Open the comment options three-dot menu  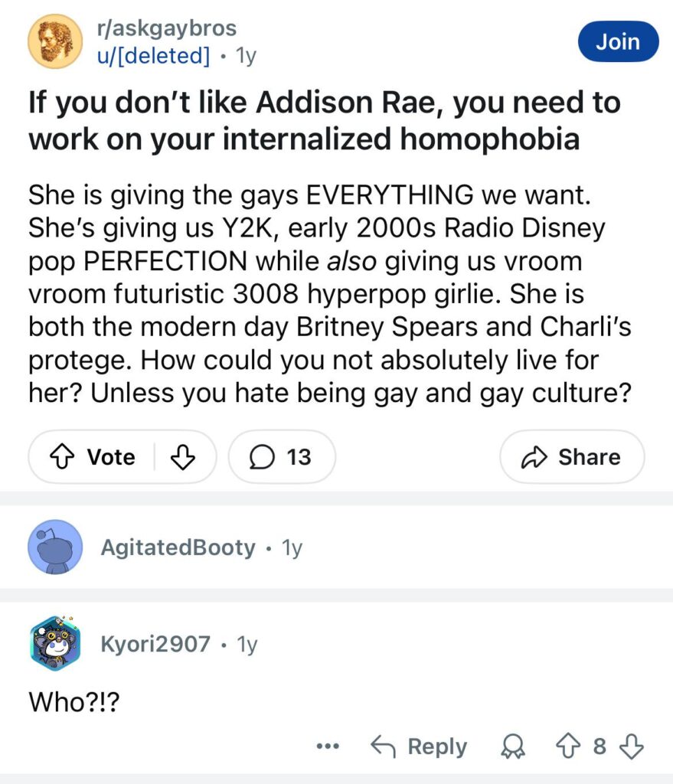331,746
